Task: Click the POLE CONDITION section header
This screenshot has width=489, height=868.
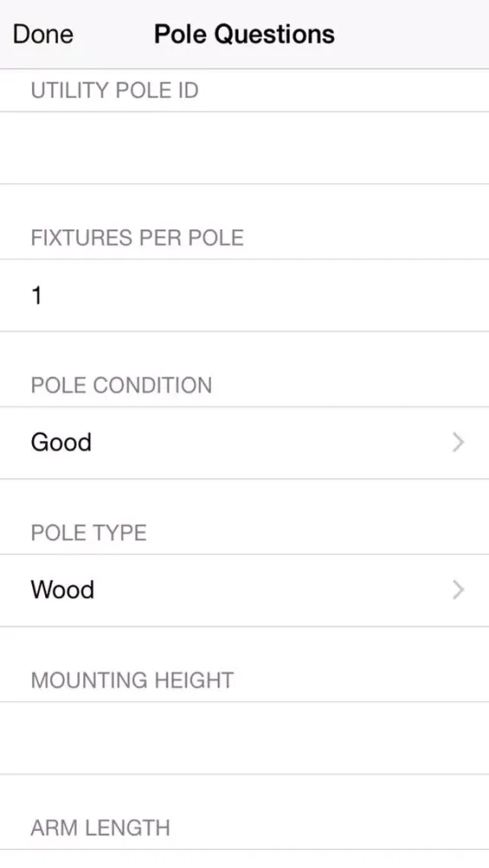Action: pyautogui.click(x=122, y=385)
